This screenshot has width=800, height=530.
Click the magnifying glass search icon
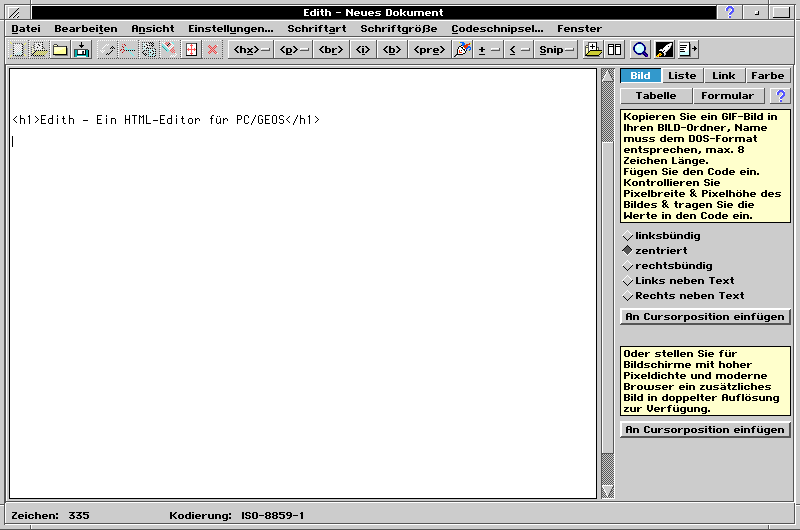pos(640,49)
